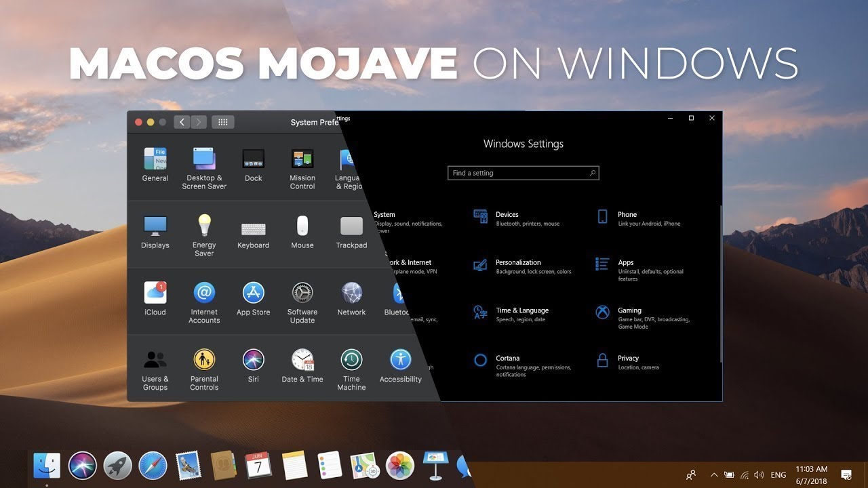Open iCloud preferences
This screenshot has height=488, width=868.
tap(155, 299)
